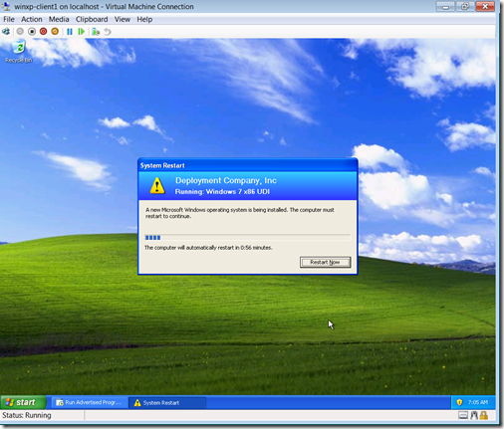Click the green Reset toolbar icon
This screenshot has height=429, width=504.
81,32
